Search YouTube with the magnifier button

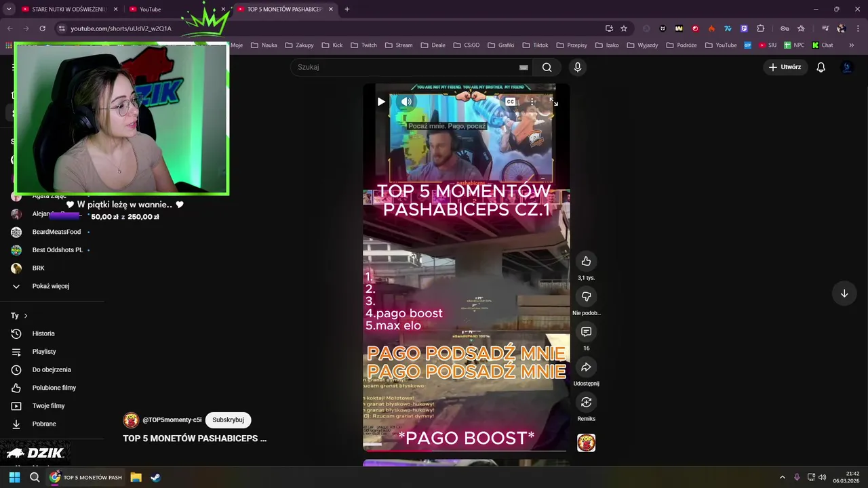(547, 67)
